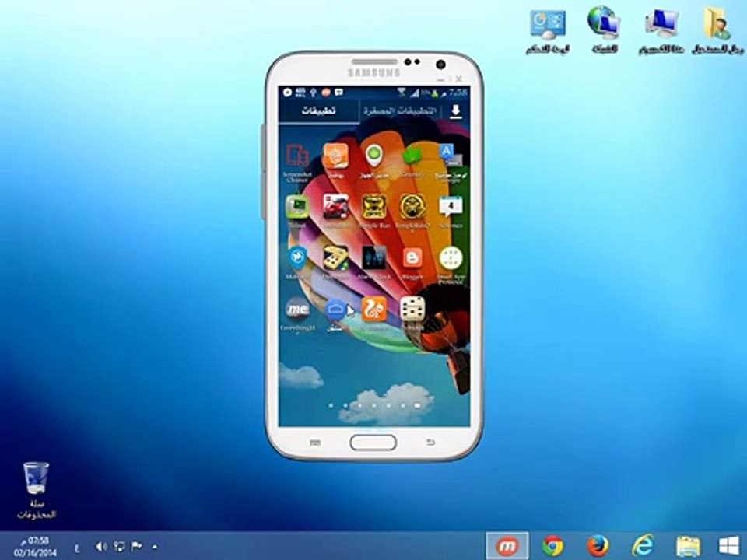Viewport: 747px width, 560px height.
Task: Open the green TV-shaped app icon
Action: [297, 207]
